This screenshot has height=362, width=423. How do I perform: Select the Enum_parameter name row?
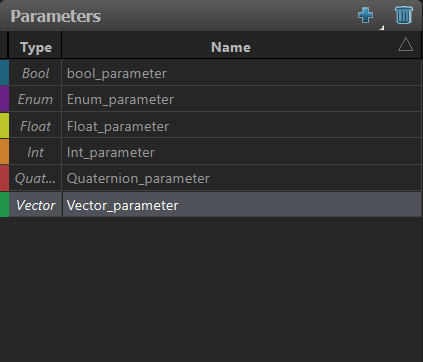point(242,99)
